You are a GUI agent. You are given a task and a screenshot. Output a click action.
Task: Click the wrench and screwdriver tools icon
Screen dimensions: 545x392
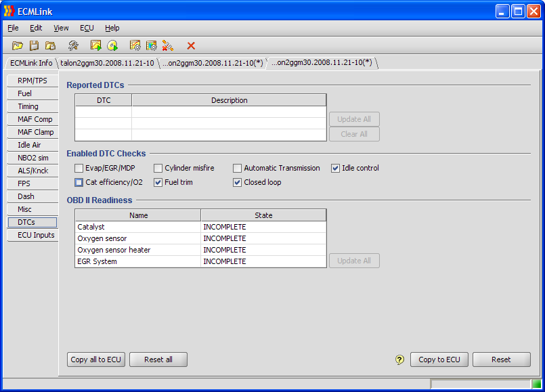tap(73, 45)
